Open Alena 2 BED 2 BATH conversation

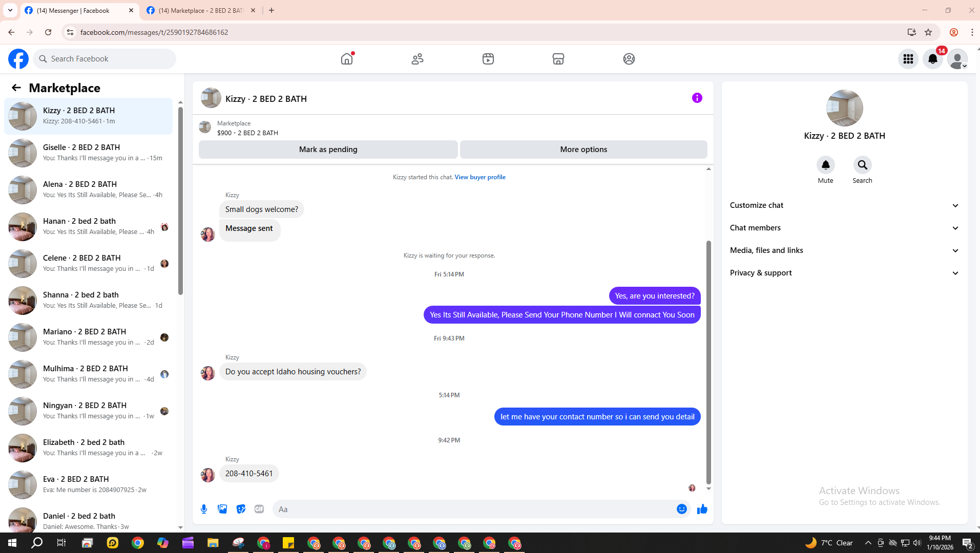pyautogui.click(x=88, y=189)
